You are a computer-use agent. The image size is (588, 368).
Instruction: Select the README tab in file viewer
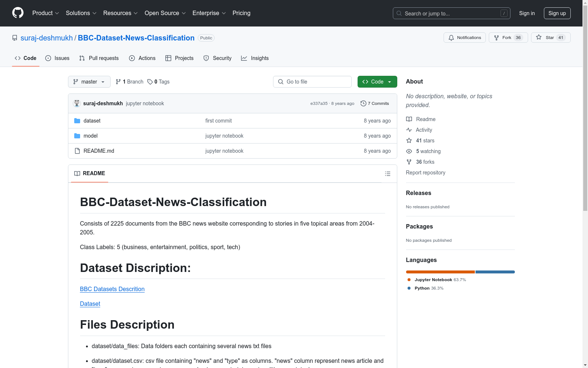90,173
